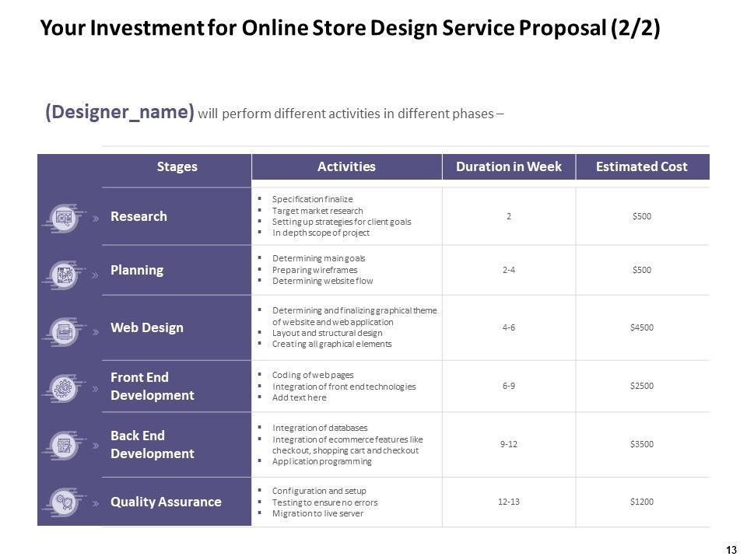The width and height of the screenshot is (747, 560).
Task: Select Research row cost $500
Action: pyautogui.click(x=642, y=216)
